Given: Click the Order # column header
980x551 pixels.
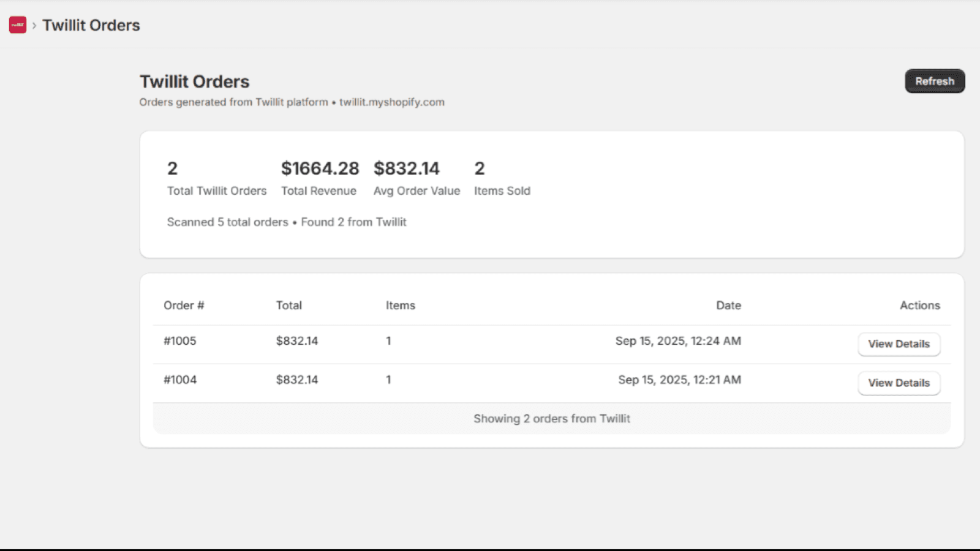Looking at the screenshot, I should (x=184, y=305).
